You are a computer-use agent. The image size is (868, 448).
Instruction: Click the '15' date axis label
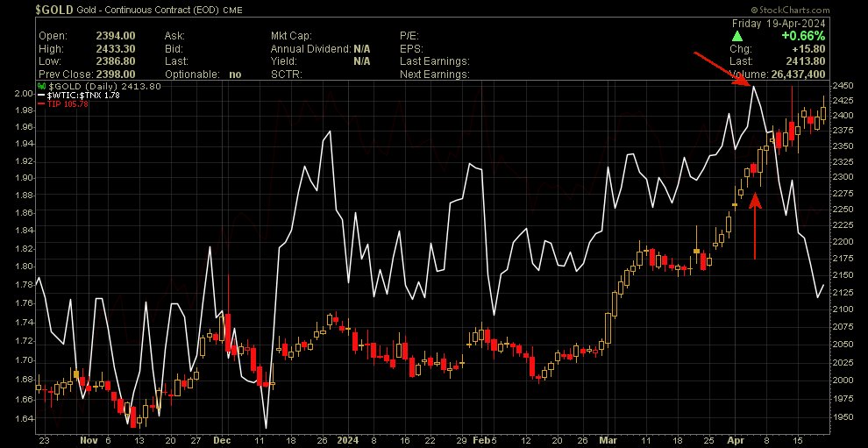coord(798,440)
